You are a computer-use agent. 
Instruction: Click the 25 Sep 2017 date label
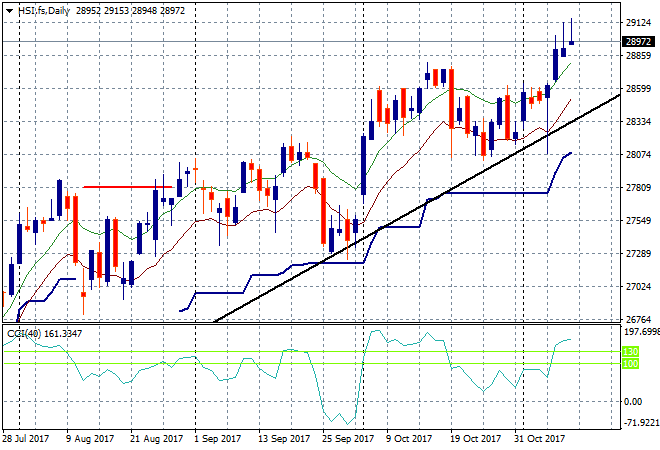(348, 439)
